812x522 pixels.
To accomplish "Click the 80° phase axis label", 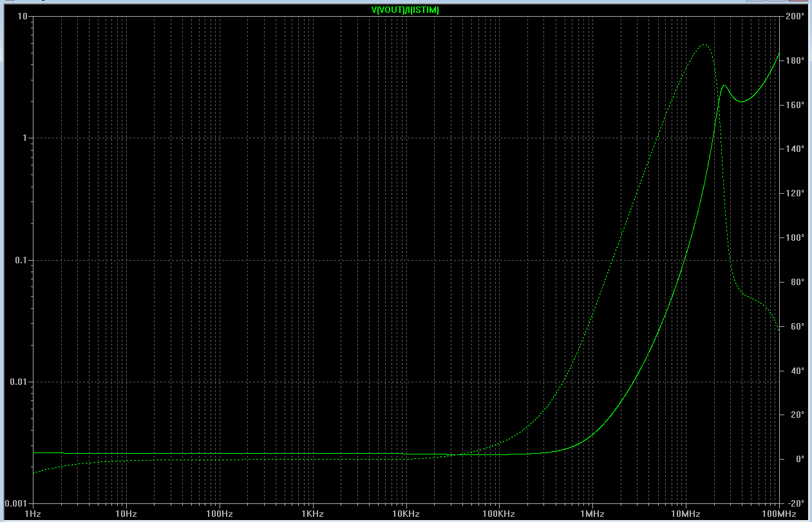I will pos(797,282).
